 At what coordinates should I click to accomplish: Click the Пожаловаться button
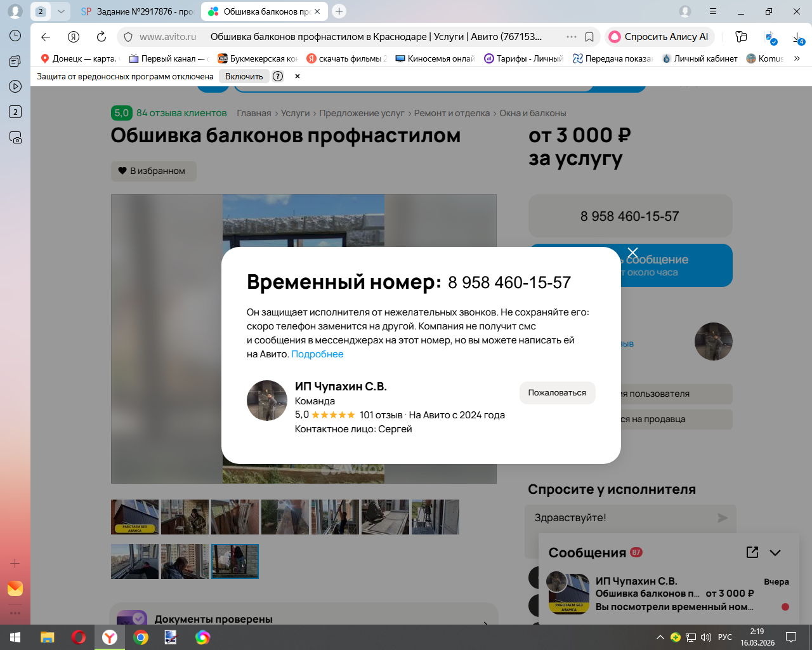[x=557, y=393]
